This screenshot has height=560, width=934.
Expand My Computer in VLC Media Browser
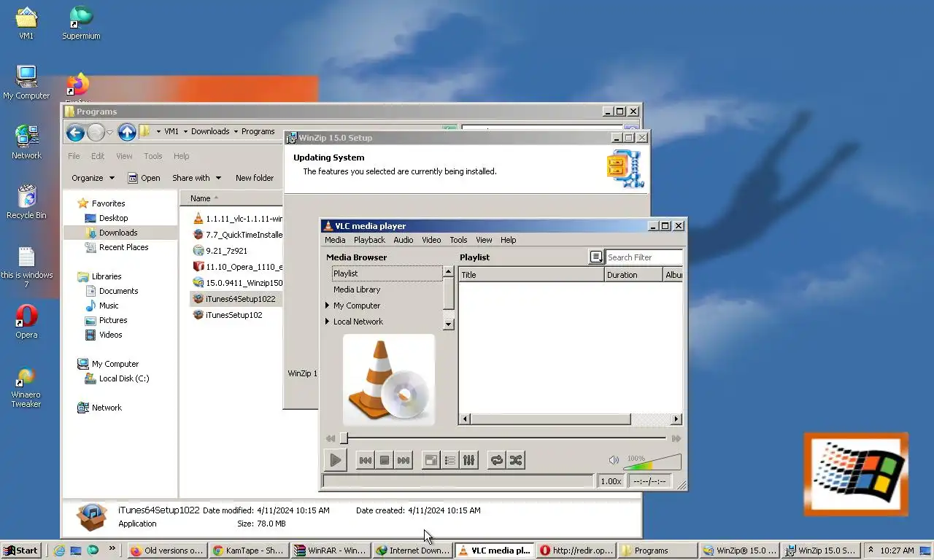pos(327,306)
